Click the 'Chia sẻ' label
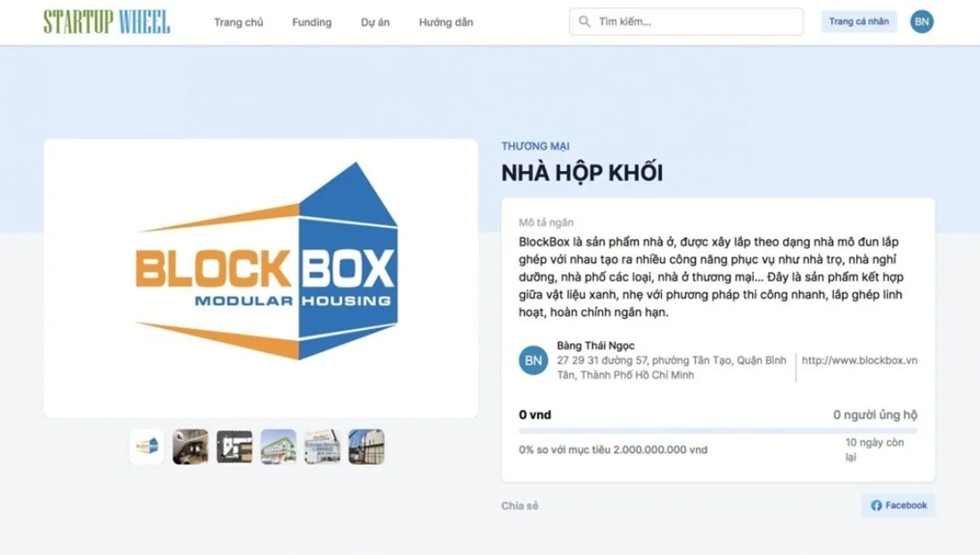Viewport: 980px width, 555px height. tap(519, 506)
